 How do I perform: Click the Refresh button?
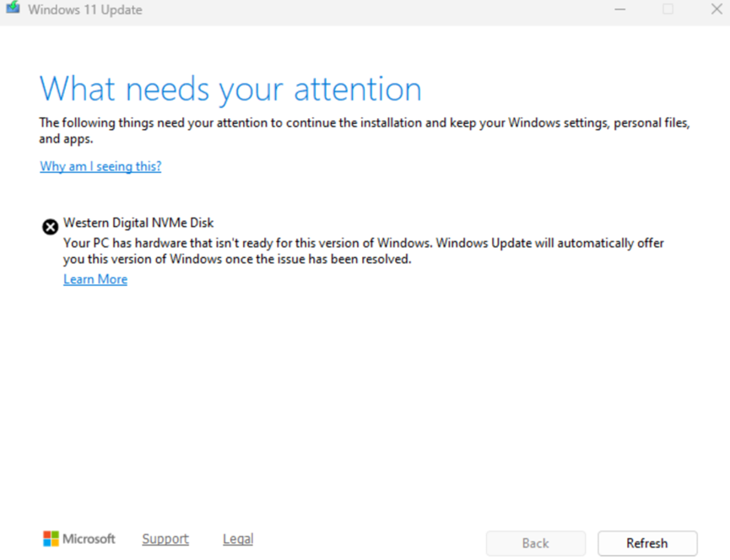[647, 543]
